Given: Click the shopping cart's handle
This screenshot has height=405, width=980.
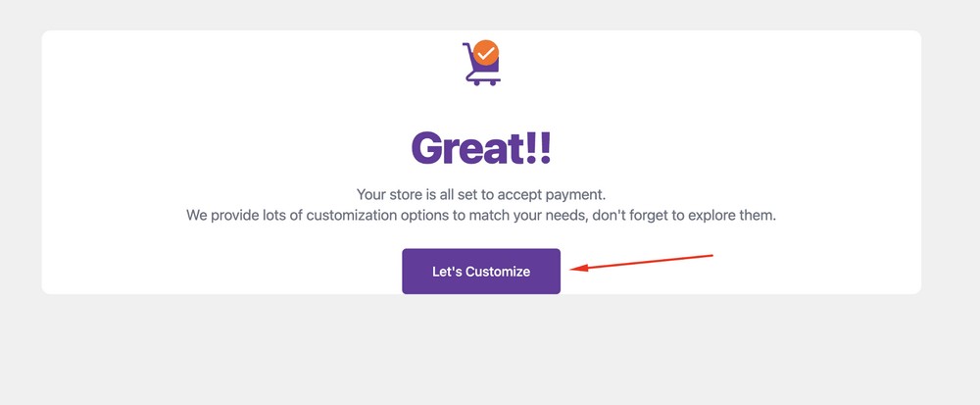Looking at the screenshot, I should (x=466, y=47).
